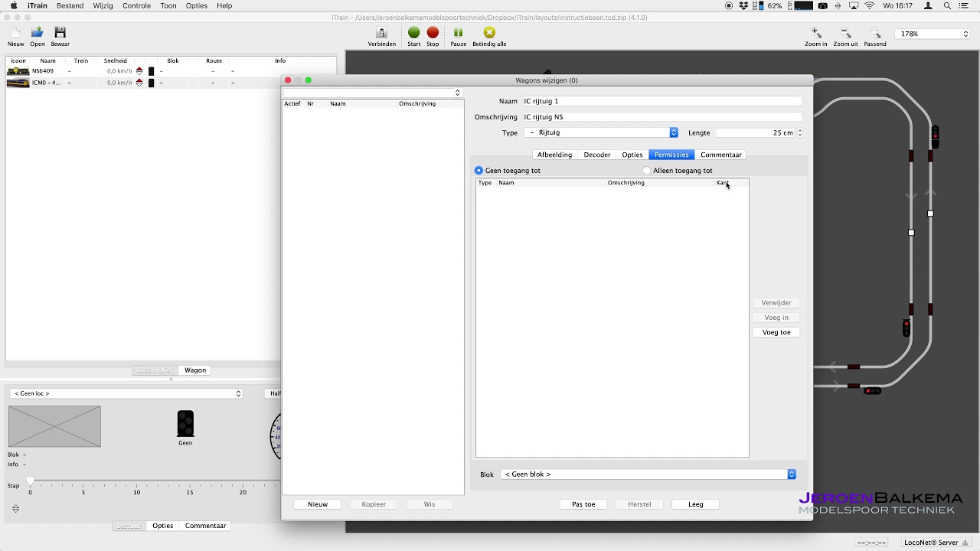Screen dimensions: 980x551
Task: Click the Actief column header in wagon list
Action: (293, 103)
